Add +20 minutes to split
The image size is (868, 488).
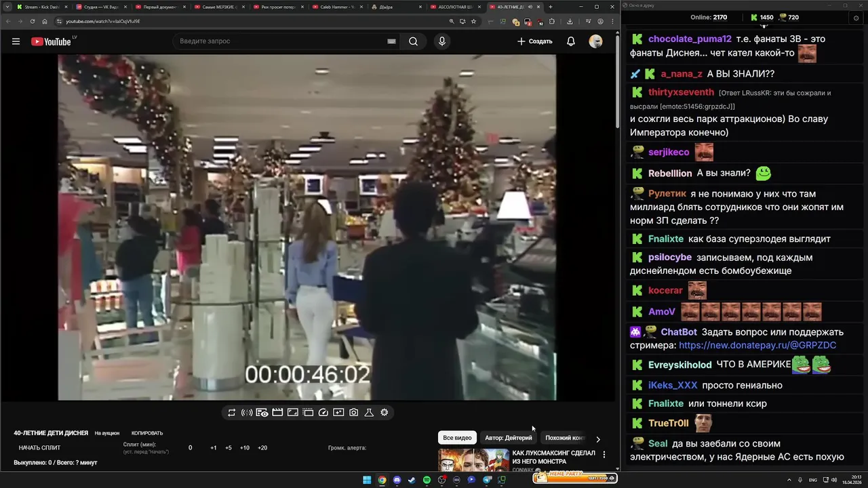tap(262, 447)
